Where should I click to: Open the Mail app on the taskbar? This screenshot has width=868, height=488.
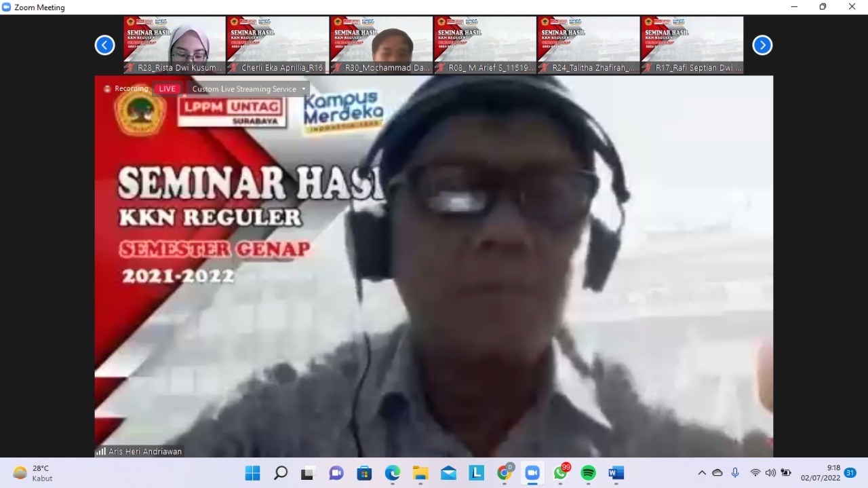point(448,473)
